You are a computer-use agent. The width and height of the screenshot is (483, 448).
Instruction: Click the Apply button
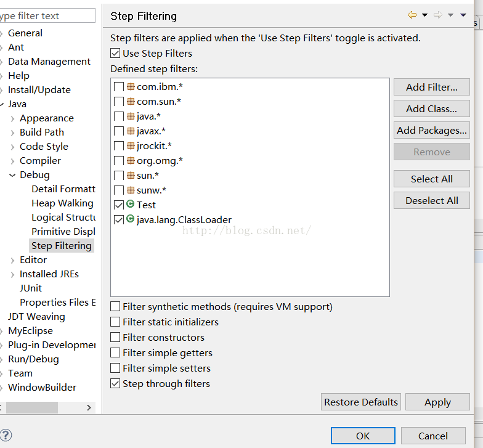437,402
